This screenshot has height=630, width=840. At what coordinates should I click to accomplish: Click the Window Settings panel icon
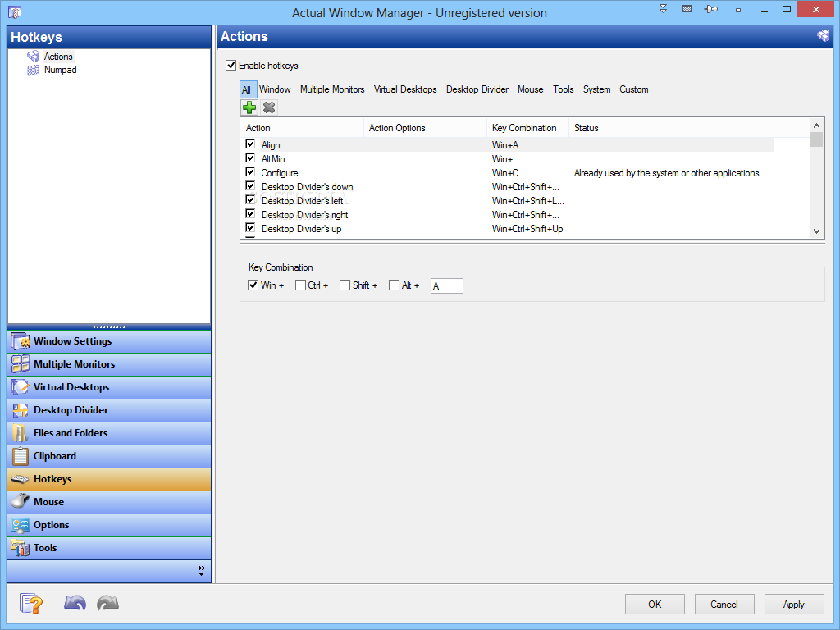click(x=21, y=341)
